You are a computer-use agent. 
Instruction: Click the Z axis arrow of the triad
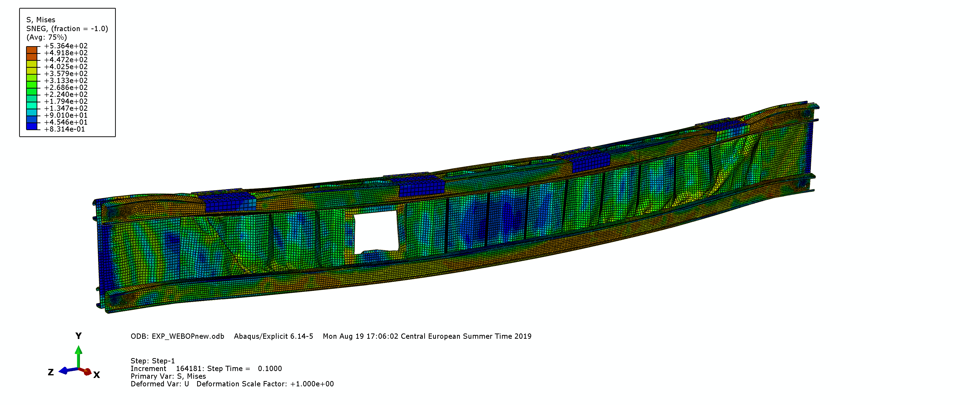(x=68, y=370)
